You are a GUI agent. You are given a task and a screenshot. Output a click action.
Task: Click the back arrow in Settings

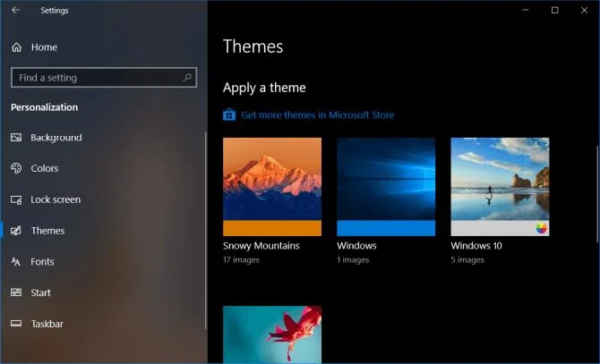tap(16, 10)
